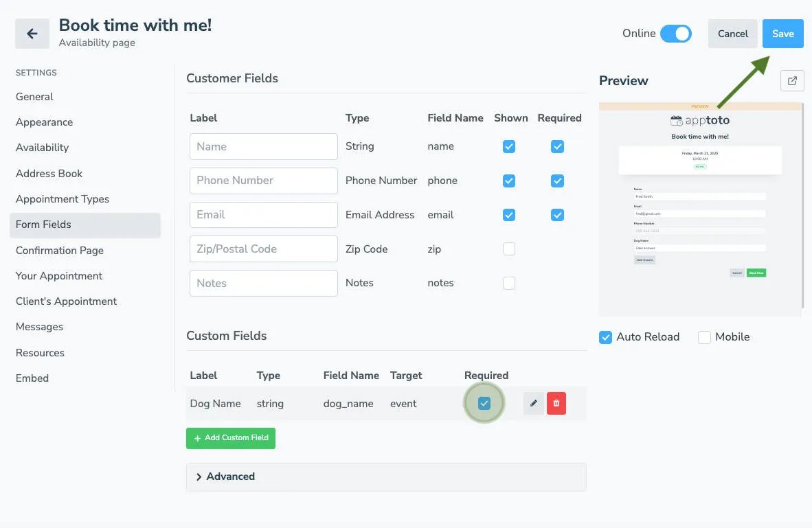Enable the Shown checkbox for Zip Code
The width and height of the screenshot is (812, 528).
coord(508,249)
